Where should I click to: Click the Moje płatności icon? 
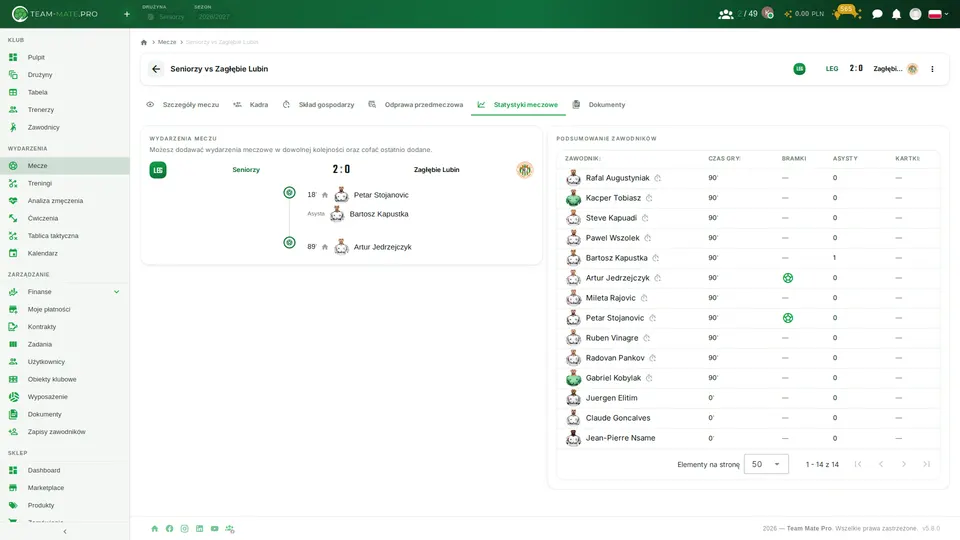(13, 309)
